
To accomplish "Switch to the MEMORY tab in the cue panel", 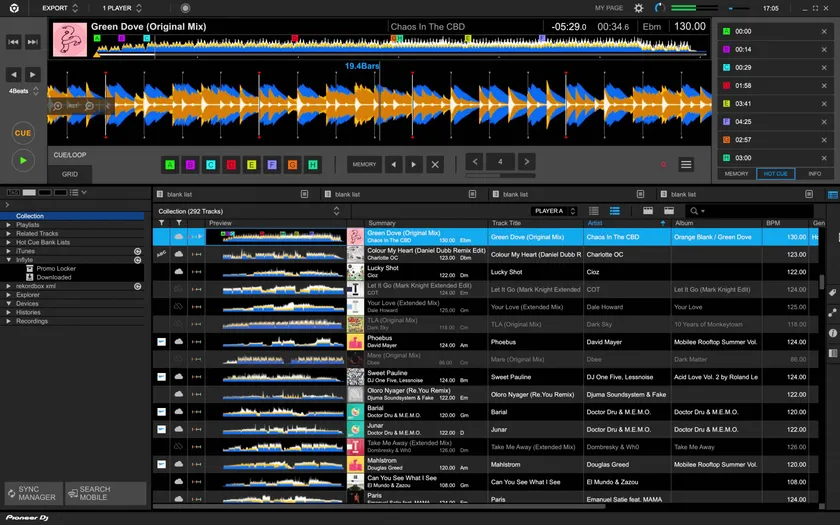I will tap(736, 174).
